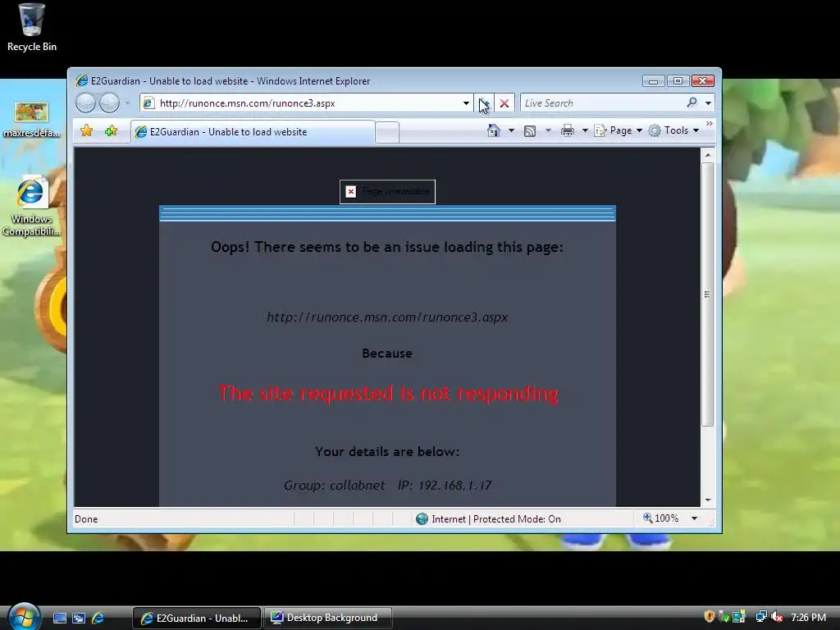Click the Done status bar text
840x630 pixels.
86,518
